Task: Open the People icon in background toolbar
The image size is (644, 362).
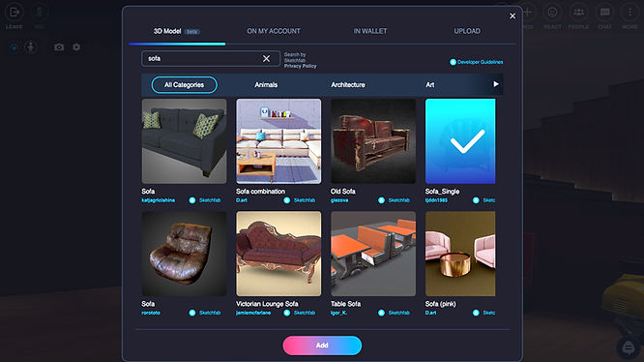Action: (578, 13)
